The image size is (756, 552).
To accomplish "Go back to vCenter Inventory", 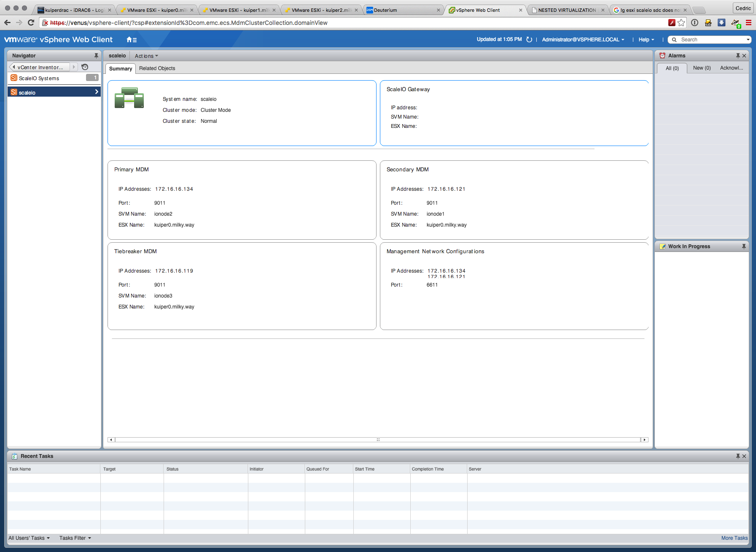I will click(39, 67).
